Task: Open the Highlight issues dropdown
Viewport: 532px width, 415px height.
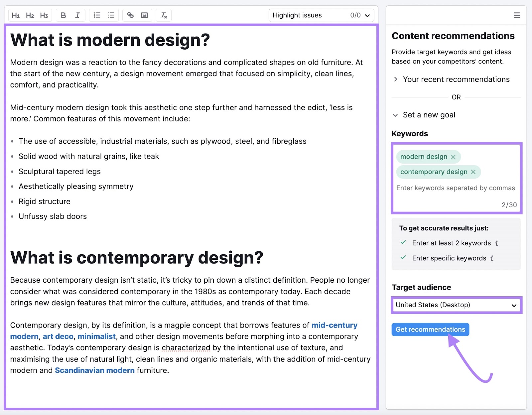Action: [x=321, y=15]
